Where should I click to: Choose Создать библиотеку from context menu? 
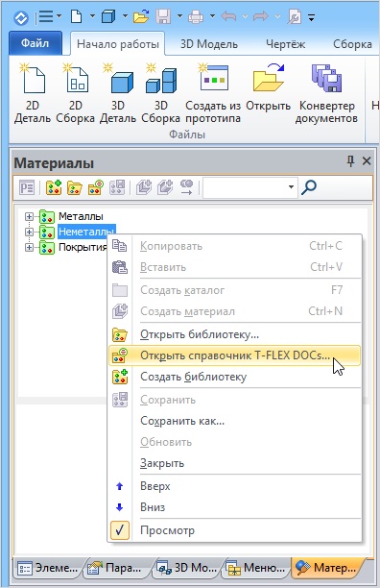click(x=234, y=376)
